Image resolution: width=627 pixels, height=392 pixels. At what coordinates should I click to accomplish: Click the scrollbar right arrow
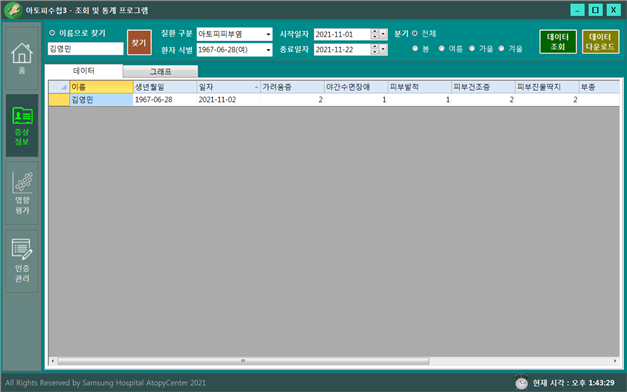click(615, 361)
